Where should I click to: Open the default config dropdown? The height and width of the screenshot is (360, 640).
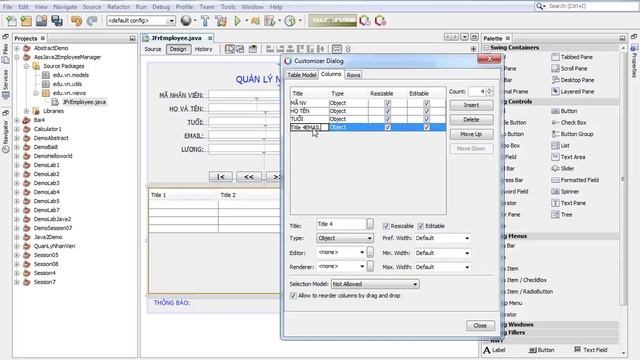[x=141, y=21]
